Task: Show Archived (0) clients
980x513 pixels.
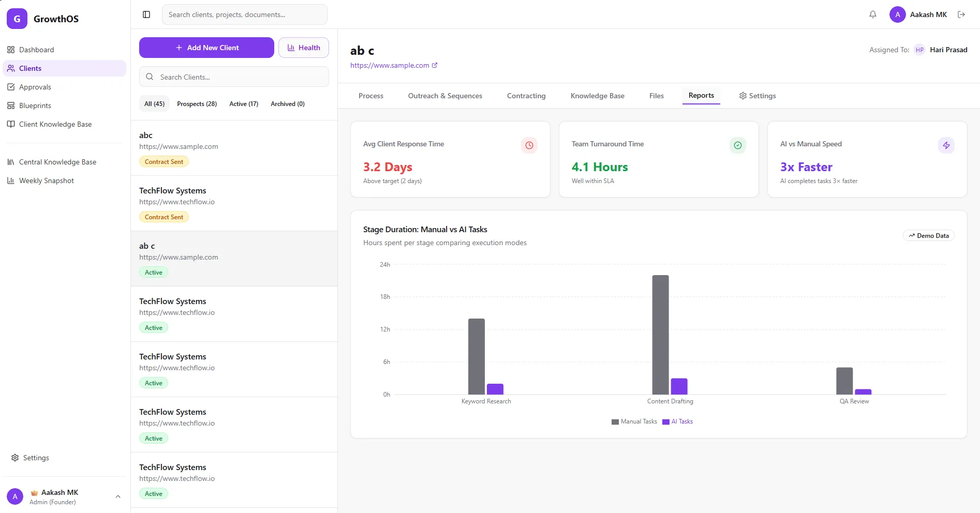Action: click(x=287, y=103)
